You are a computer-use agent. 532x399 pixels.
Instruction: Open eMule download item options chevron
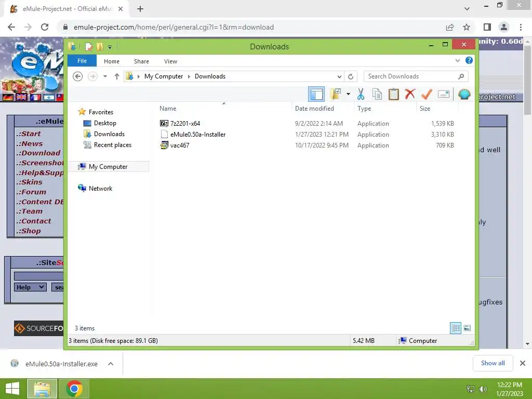click(x=111, y=364)
